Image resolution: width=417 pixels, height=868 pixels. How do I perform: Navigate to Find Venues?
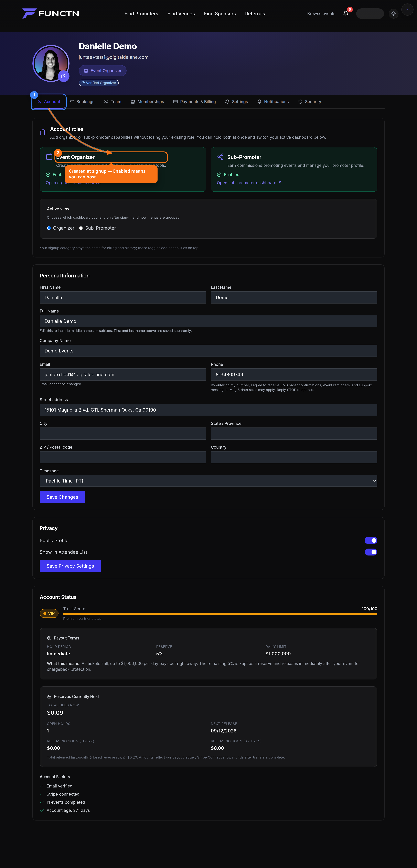tap(181, 14)
